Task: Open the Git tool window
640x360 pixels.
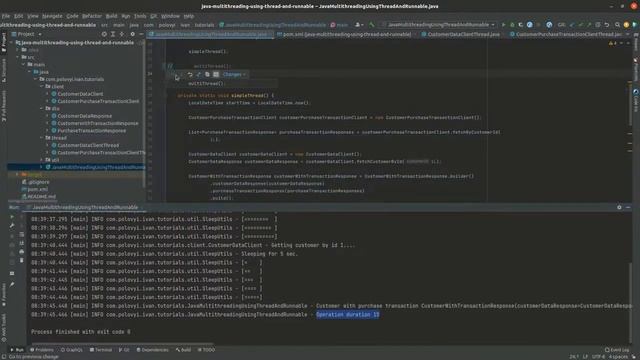Action: point(124,350)
